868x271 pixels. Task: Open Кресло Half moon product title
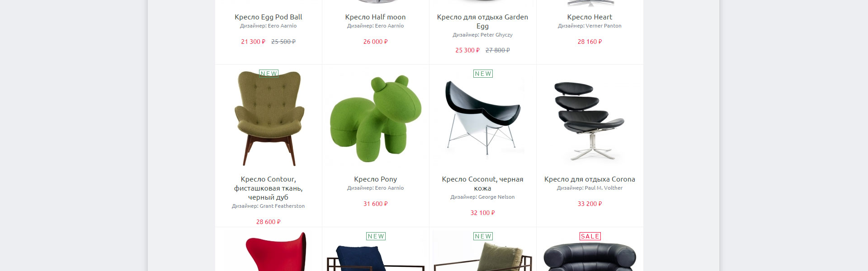375,17
